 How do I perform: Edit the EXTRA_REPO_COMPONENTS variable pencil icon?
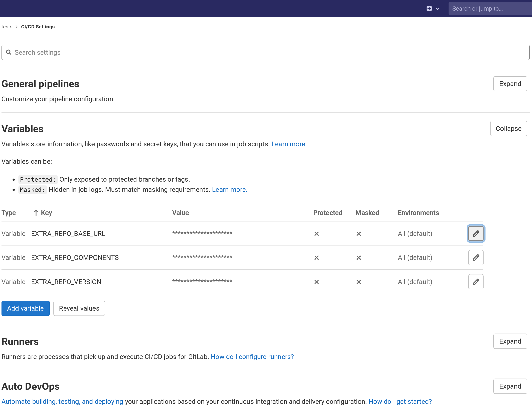[476, 257]
